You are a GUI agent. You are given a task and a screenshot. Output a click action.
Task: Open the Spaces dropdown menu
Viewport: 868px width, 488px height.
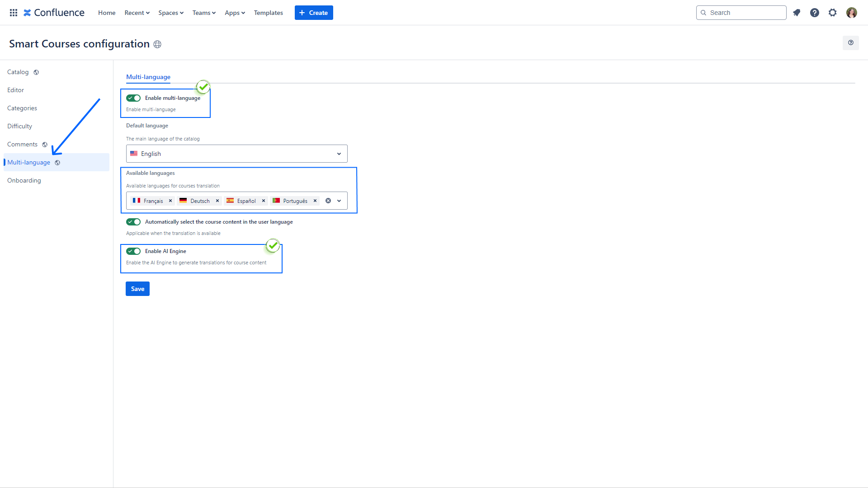pyautogui.click(x=170, y=13)
